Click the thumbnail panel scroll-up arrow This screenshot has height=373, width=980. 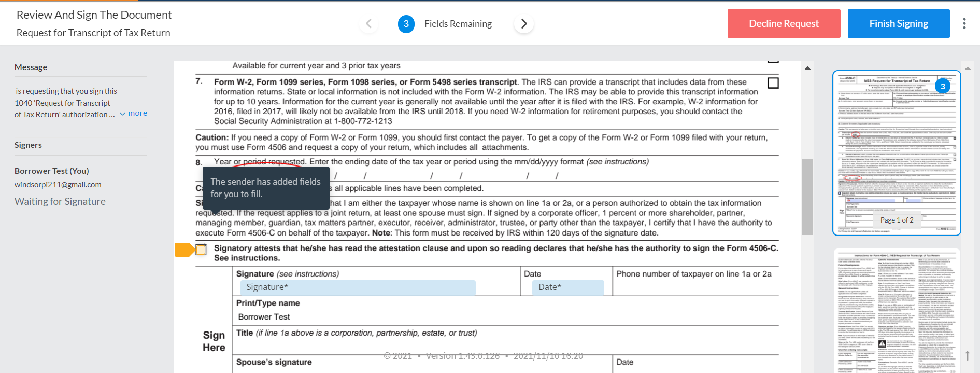pyautogui.click(x=968, y=68)
